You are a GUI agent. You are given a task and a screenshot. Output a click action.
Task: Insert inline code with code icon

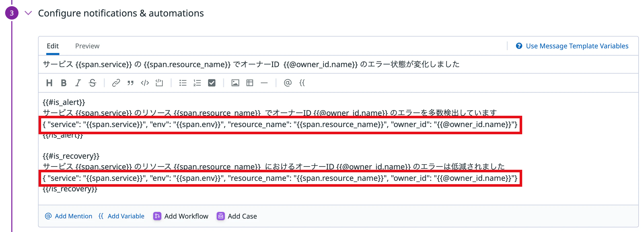(145, 83)
